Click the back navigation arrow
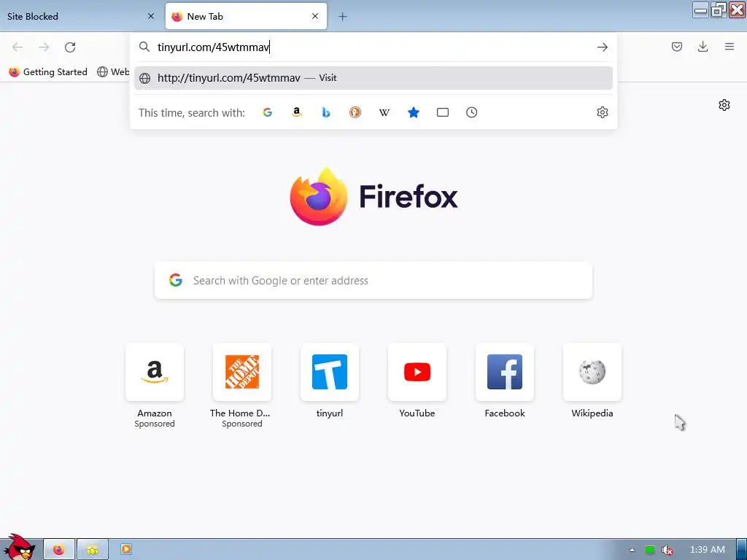 [18, 47]
